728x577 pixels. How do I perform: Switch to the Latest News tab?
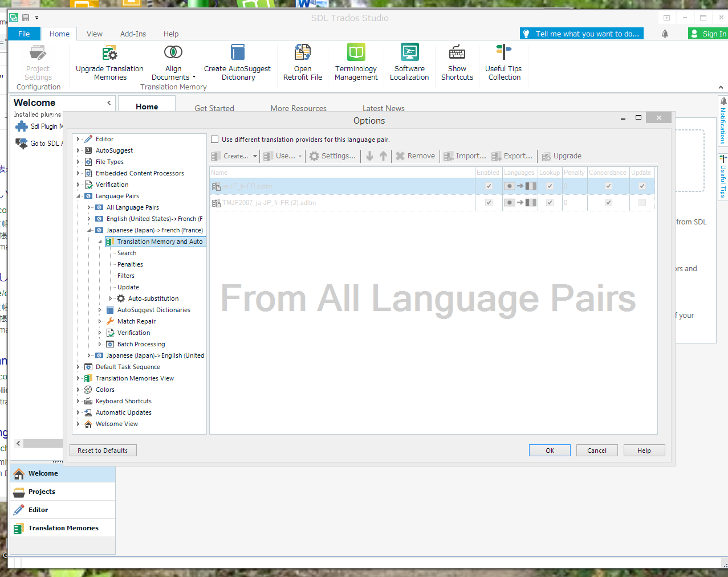[x=384, y=108]
